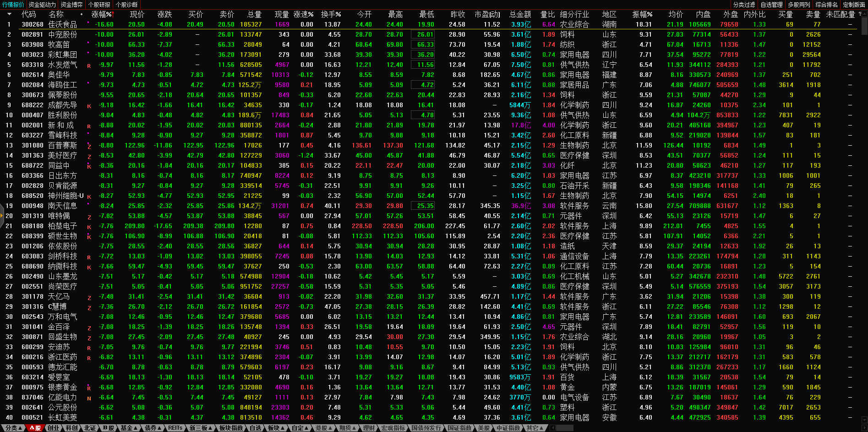Switch to the 科创 board tab
The width and height of the screenshot is (868, 432).
coord(72,428)
